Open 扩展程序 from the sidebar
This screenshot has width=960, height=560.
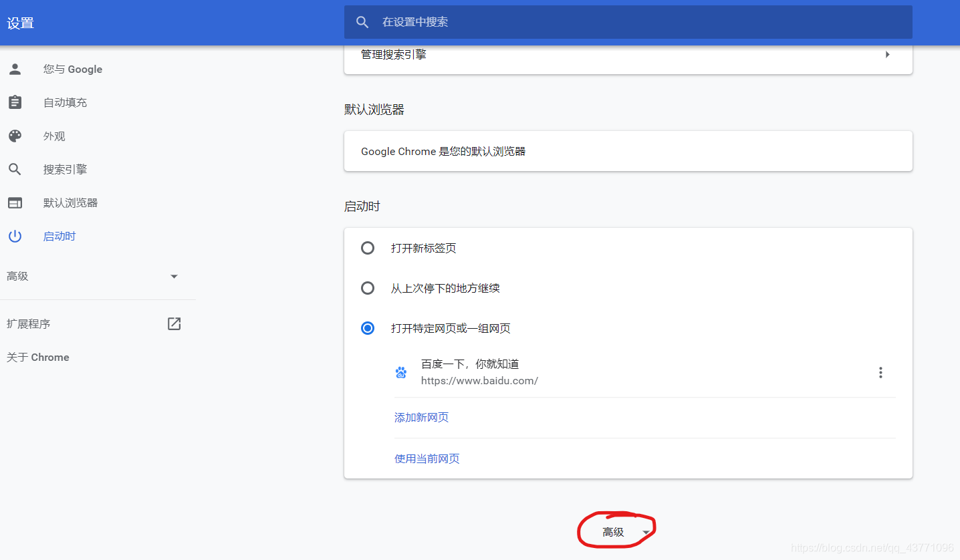point(28,323)
